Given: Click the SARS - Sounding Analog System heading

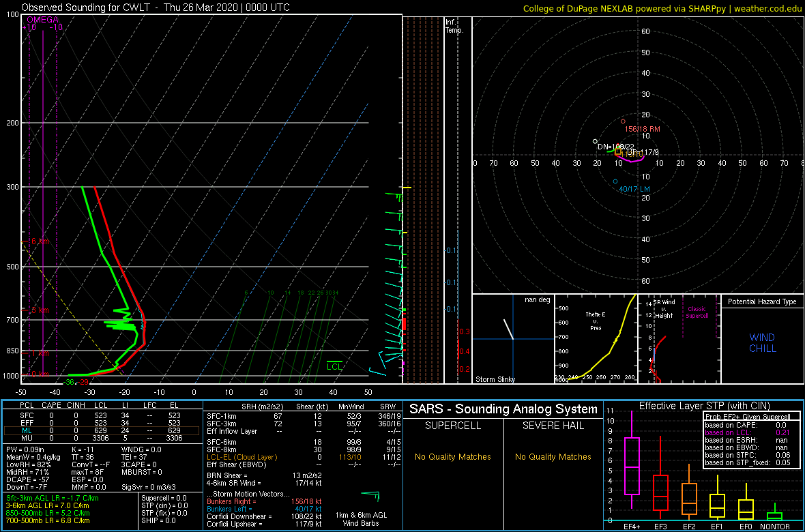Looking at the screenshot, I should tap(503, 409).
